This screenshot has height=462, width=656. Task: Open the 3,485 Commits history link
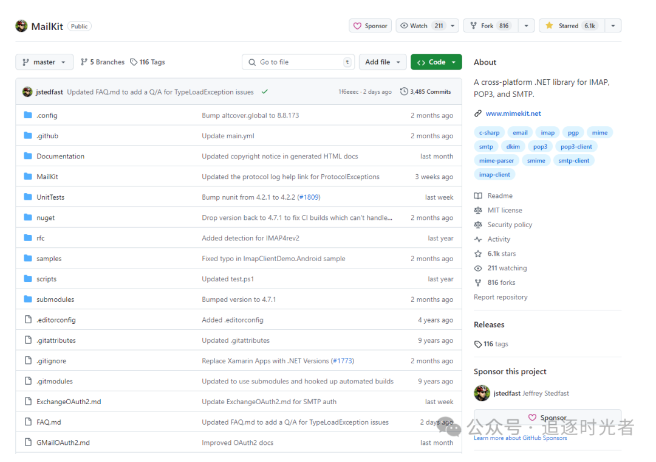(425, 92)
